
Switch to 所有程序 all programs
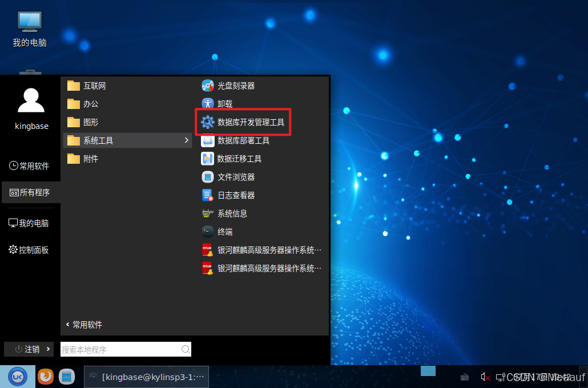pyautogui.click(x=30, y=193)
